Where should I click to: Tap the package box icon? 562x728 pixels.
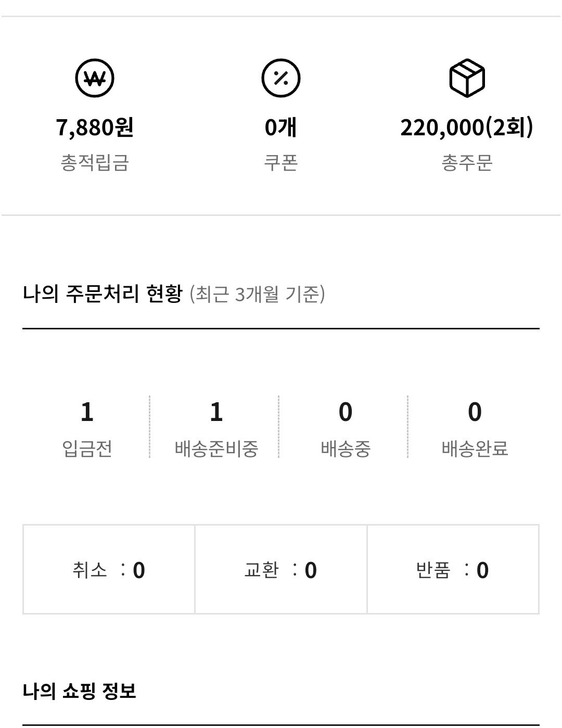(467, 78)
